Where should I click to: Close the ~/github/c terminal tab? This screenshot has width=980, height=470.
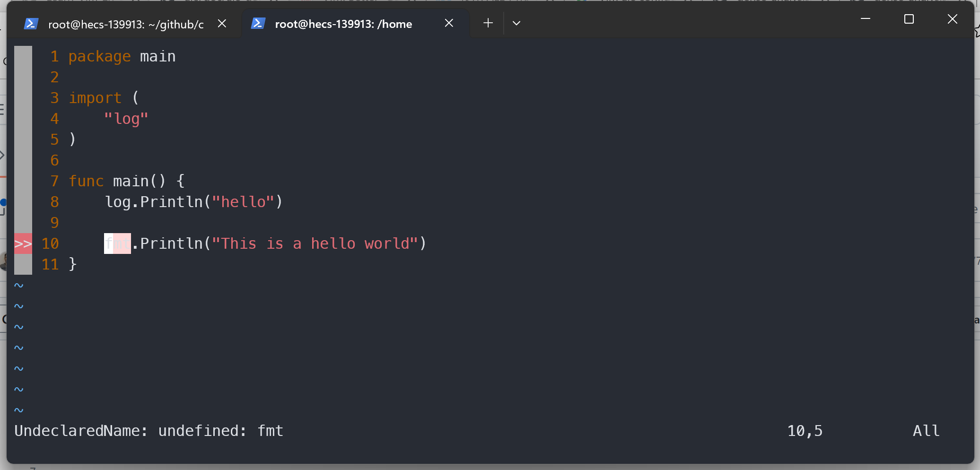tap(222, 24)
